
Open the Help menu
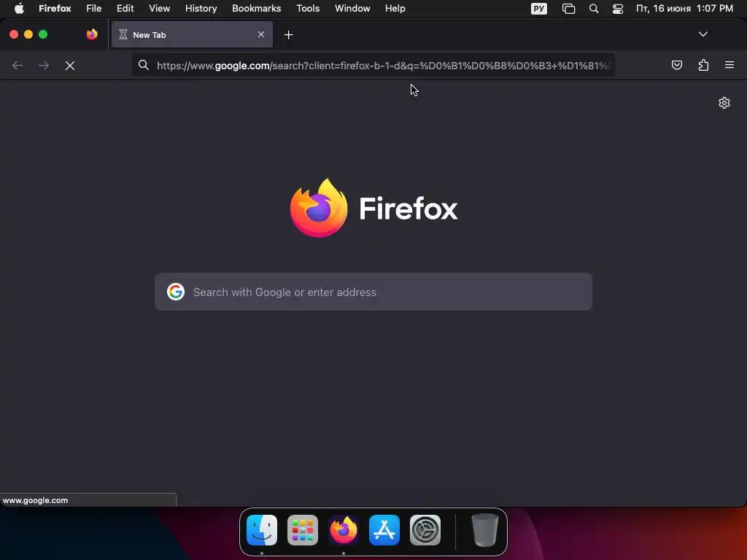click(x=395, y=9)
